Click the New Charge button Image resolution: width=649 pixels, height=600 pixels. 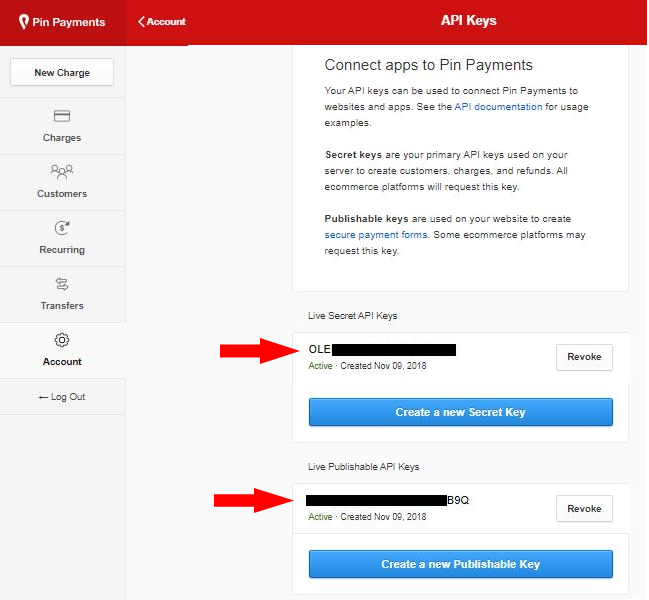click(62, 72)
